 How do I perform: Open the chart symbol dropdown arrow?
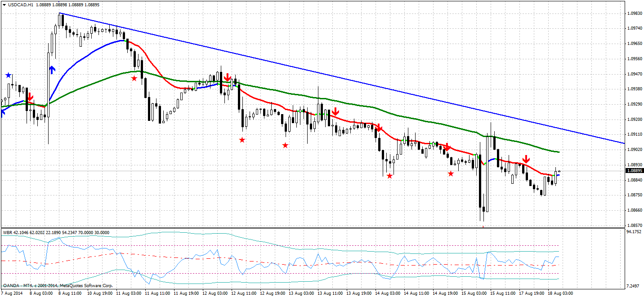pyautogui.click(x=4, y=4)
